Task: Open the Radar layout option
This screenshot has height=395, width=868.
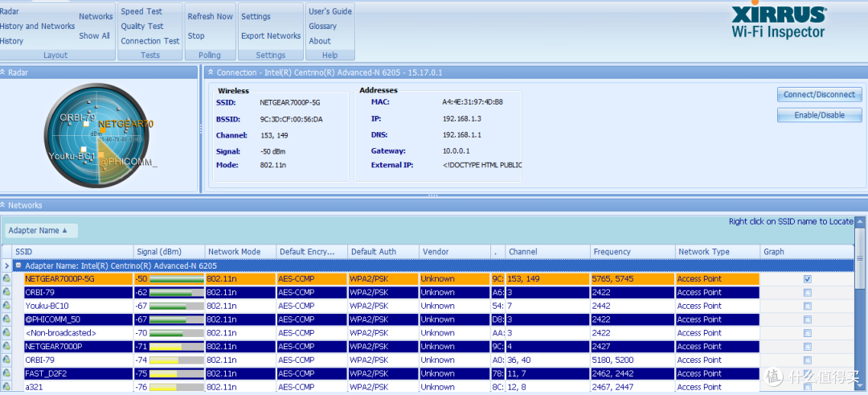Action: coord(10,11)
